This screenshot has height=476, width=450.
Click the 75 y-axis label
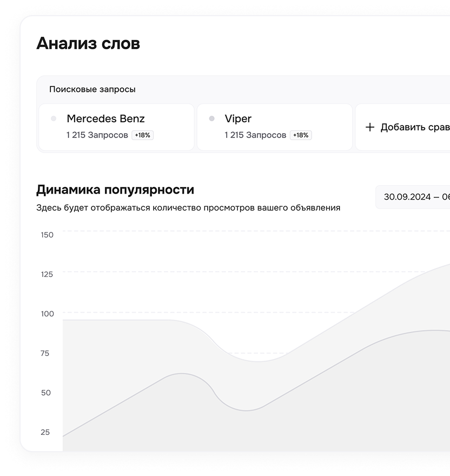point(45,353)
